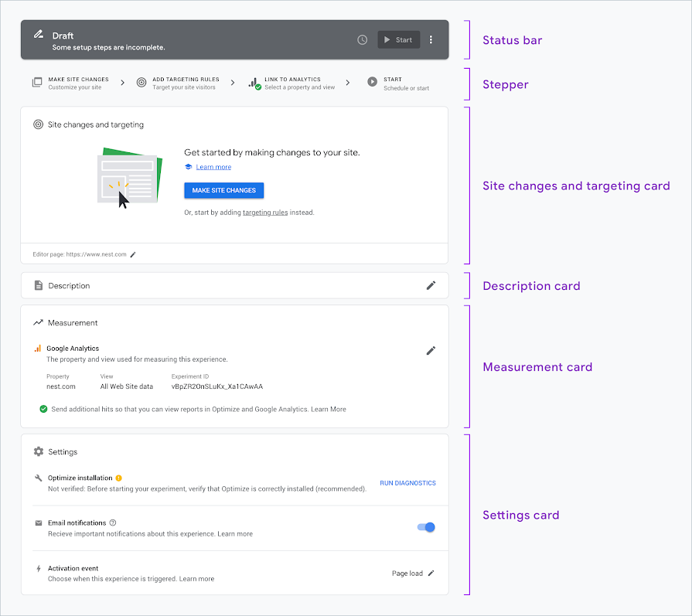692x616 pixels.
Task: Edit Google Analytics measurement with pencil icon
Action: point(431,350)
